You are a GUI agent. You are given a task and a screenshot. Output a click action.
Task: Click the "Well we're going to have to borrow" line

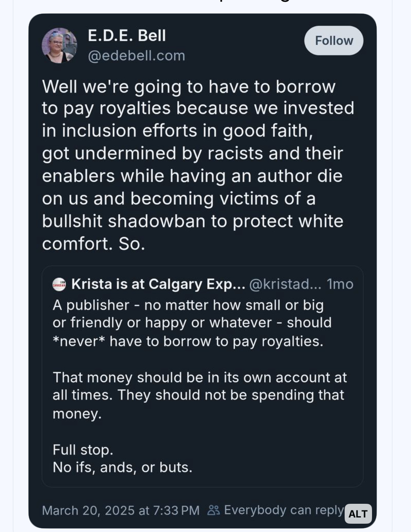[x=189, y=87]
